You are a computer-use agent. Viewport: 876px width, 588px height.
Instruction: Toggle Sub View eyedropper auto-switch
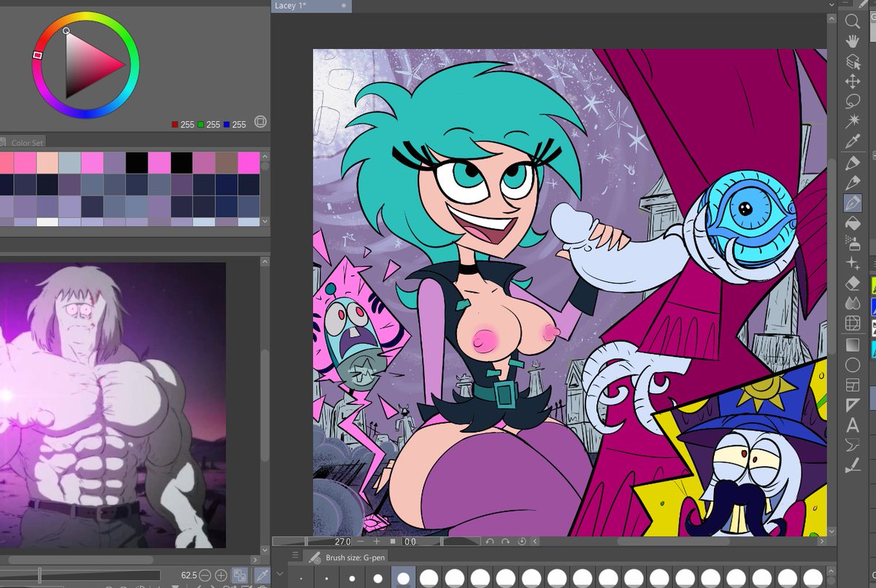[x=261, y=576]
